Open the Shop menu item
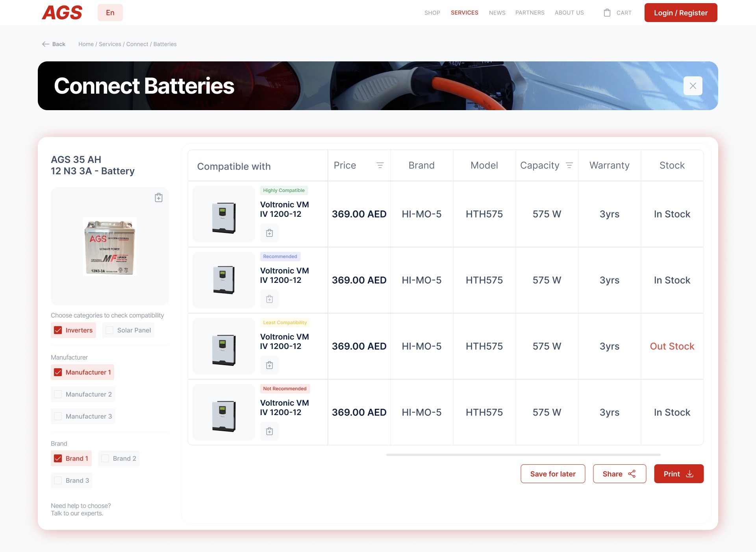Viewport: 756px width, 552px height. (x=432, y=13)
